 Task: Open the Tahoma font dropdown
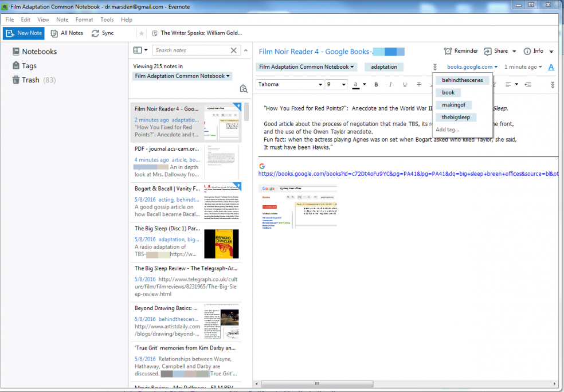[290, 84]
